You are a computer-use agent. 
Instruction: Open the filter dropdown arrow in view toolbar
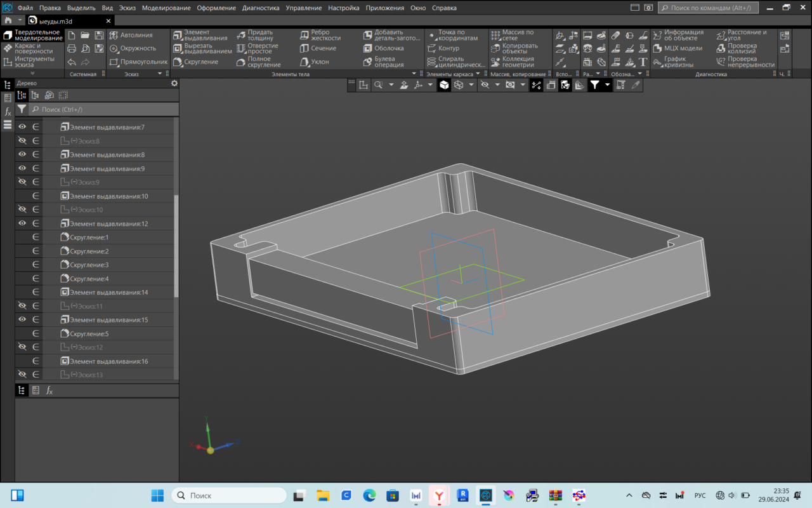[607, 84]
